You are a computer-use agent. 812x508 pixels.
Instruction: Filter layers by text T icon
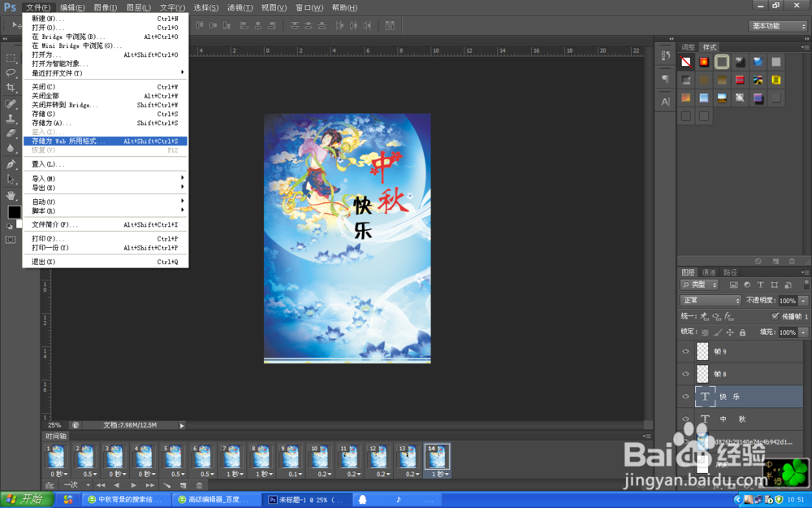[760, 284]
